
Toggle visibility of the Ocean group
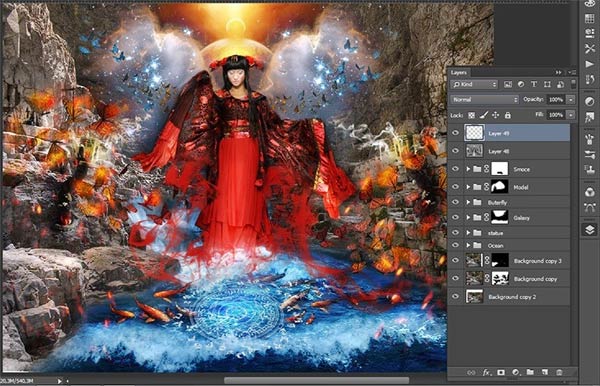pyautogui.click(x=455, y=245)
